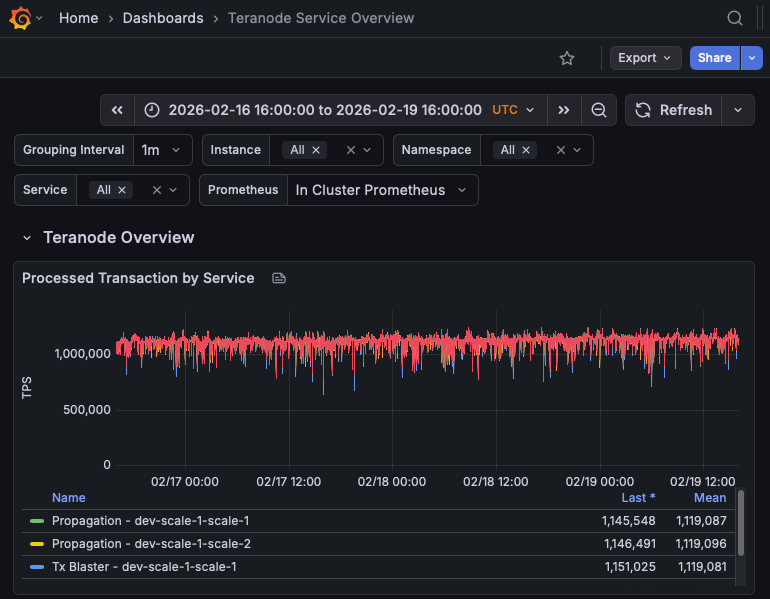Clear all Namespace filter values

pyautogui.click(x=561, y=150)
